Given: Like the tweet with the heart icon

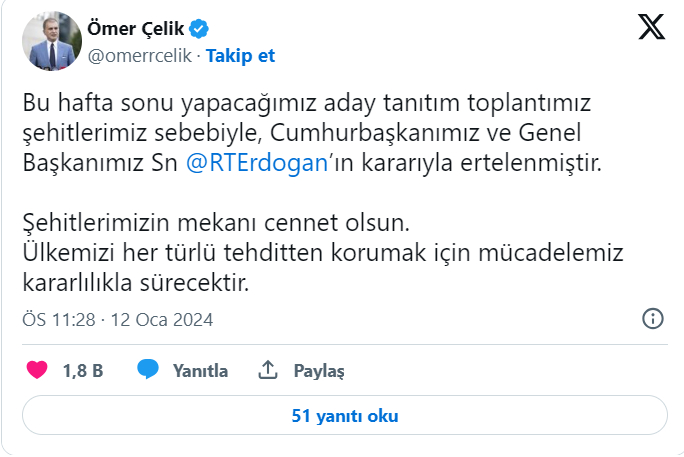Looking at the screenshot, I should (x=37, y=370).
